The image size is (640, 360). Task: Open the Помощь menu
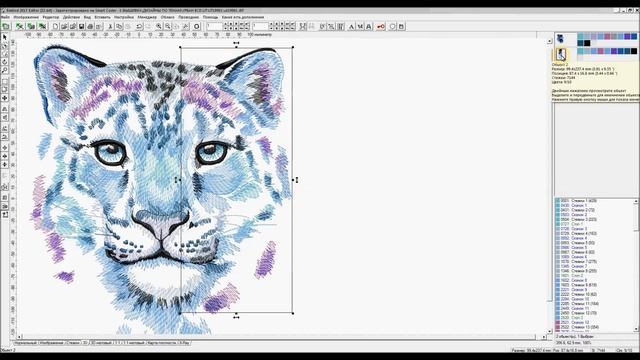[x=211, y=17]
